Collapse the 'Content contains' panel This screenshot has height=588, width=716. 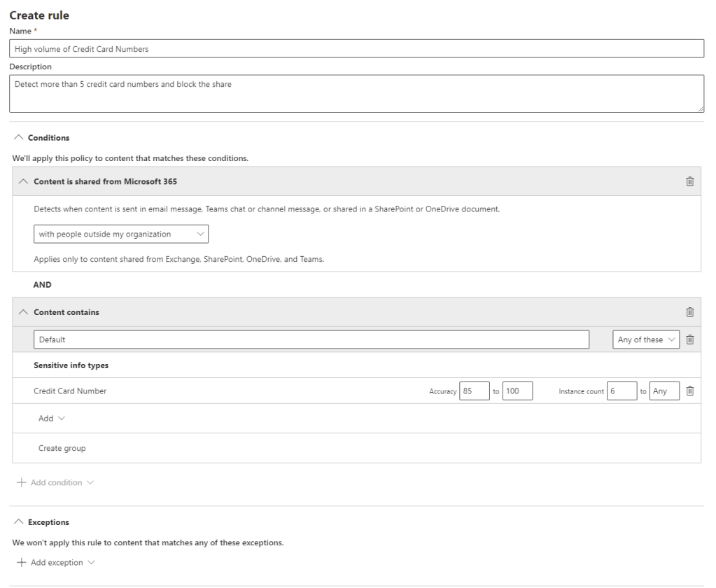(24, 312)
